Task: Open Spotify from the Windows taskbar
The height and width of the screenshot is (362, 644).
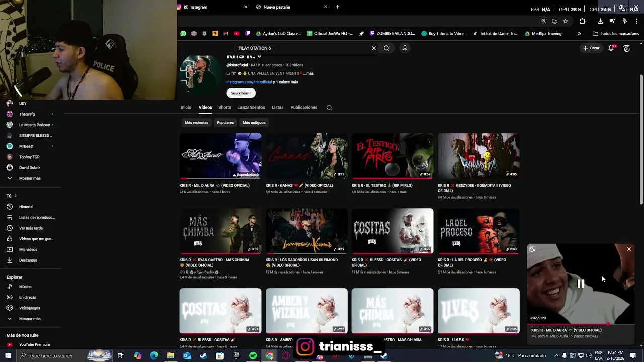Action: (253, 356)
